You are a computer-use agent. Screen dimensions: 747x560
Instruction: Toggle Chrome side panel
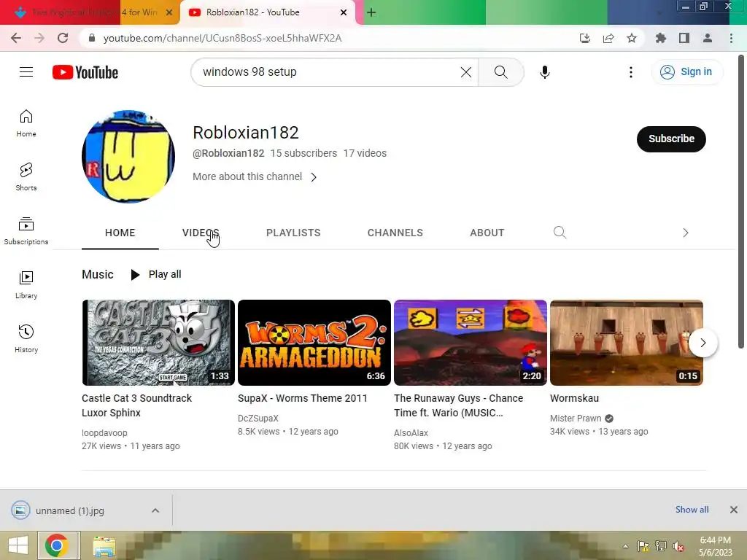(x=684, y=38)
